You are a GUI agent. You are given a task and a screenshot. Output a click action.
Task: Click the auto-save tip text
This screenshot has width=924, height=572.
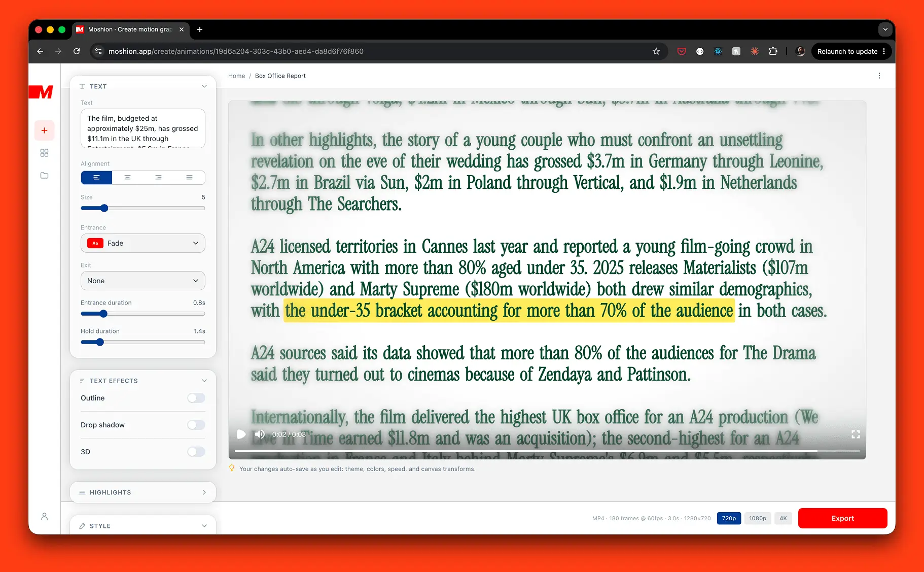point(358,469)
